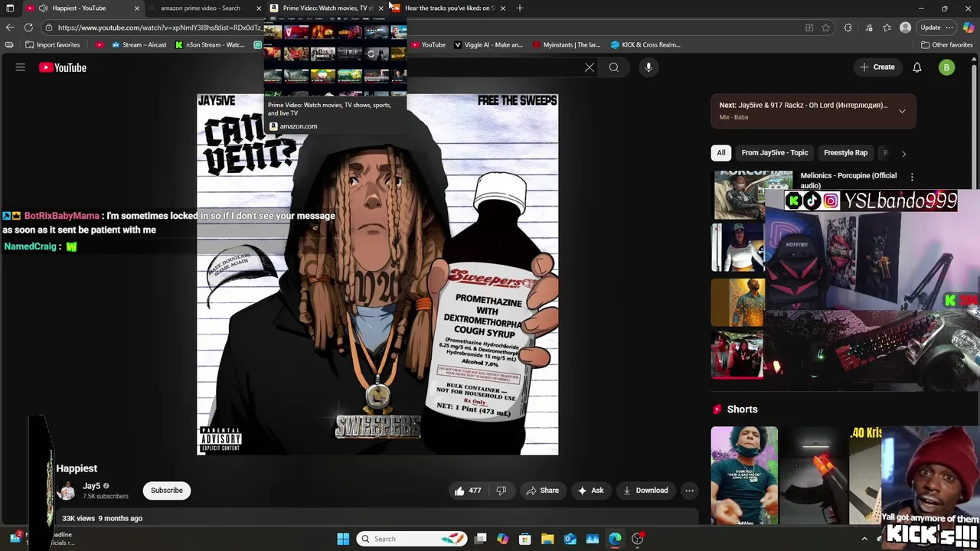Open Jay5 channel avatar picture
The width and height of the screenshot is (980, 551).
(67, 491)
